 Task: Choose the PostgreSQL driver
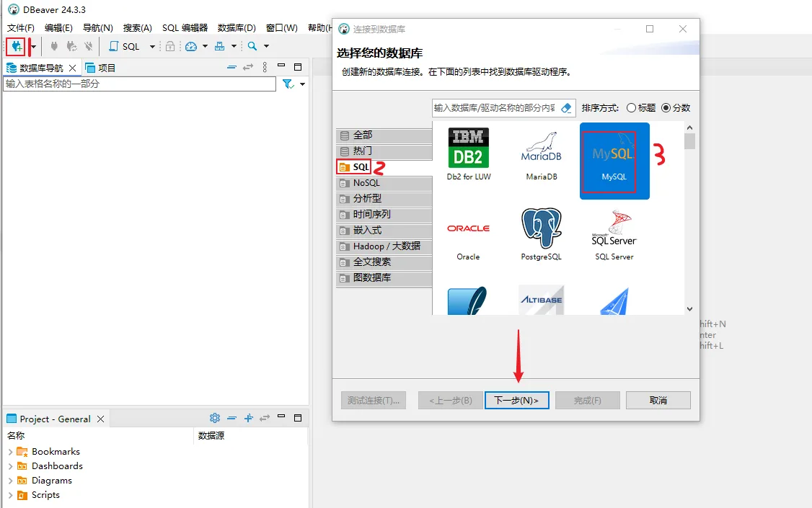[x=541, y=234]
